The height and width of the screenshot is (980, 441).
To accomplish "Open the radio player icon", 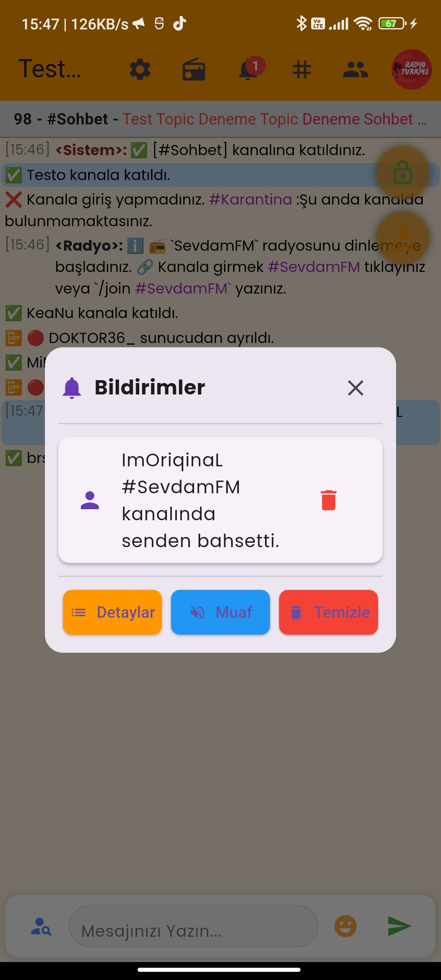I will coord(194,69).
